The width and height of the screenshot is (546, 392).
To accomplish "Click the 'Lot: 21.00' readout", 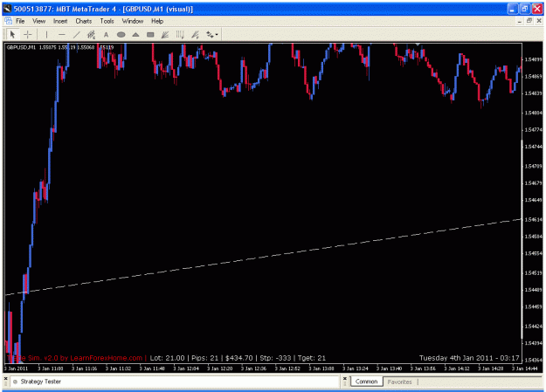I will 167,358.
